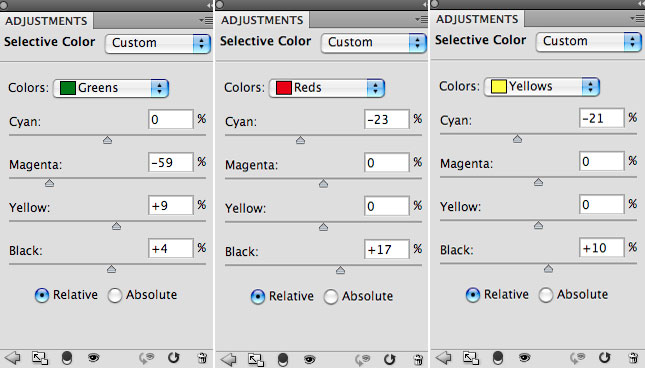645x368 pixels.
Task: Select Absolute radio in Reds panel
Action: pyautogui.click(x=331, y=296)
